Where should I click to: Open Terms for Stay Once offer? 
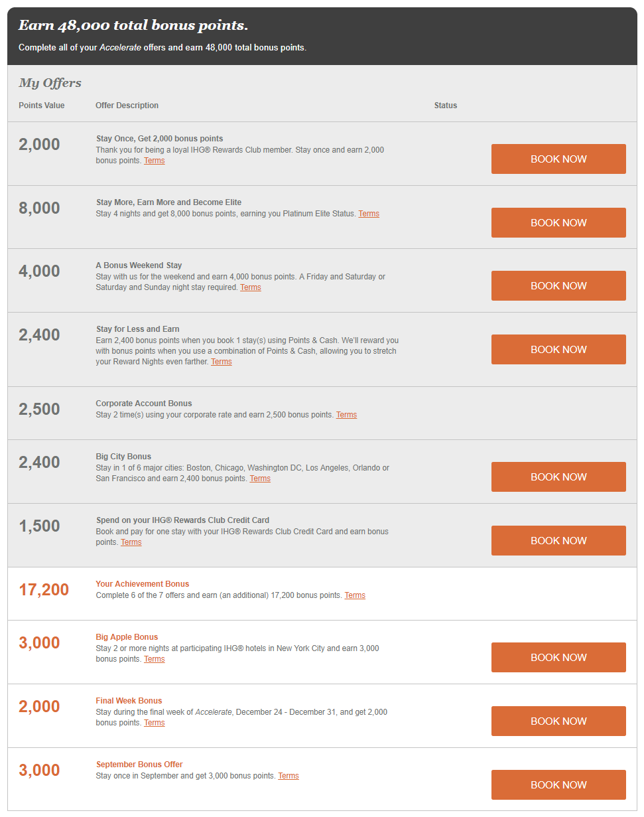point(155,161)
